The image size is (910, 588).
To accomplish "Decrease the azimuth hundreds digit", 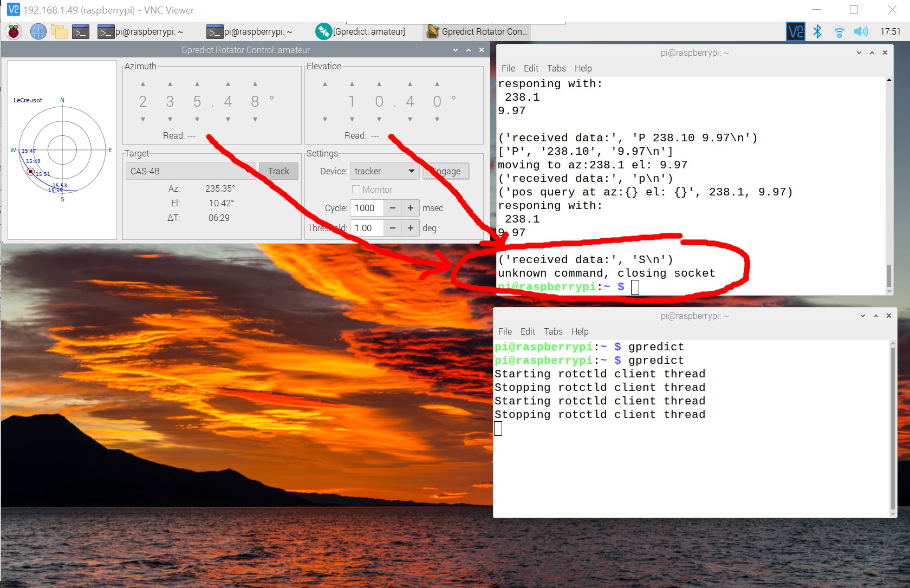I will (143, 119).
